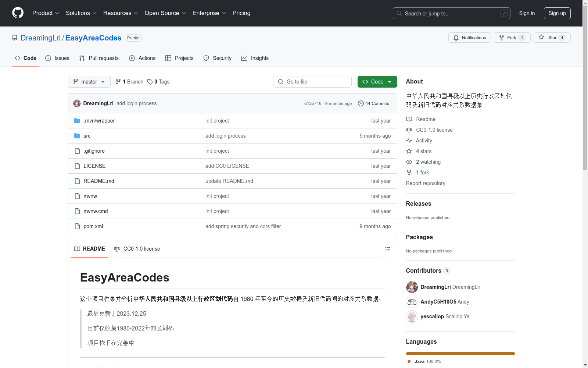Screen dimensions: 588x368
Task: Click the file icon beside LICENSE
Action: (77, 166)
